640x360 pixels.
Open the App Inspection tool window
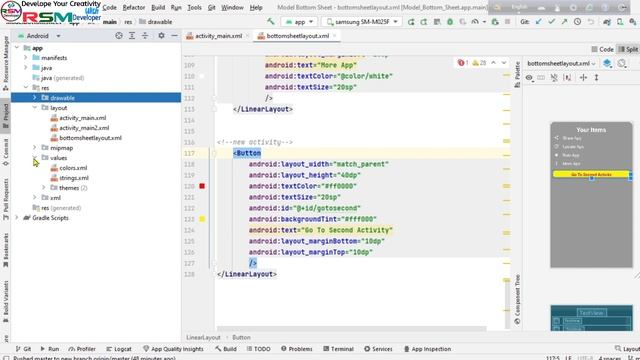pos(427,349)
